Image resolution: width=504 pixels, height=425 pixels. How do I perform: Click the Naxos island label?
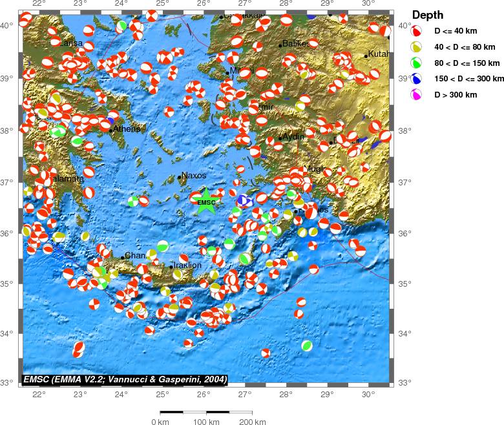coord(193,175)
